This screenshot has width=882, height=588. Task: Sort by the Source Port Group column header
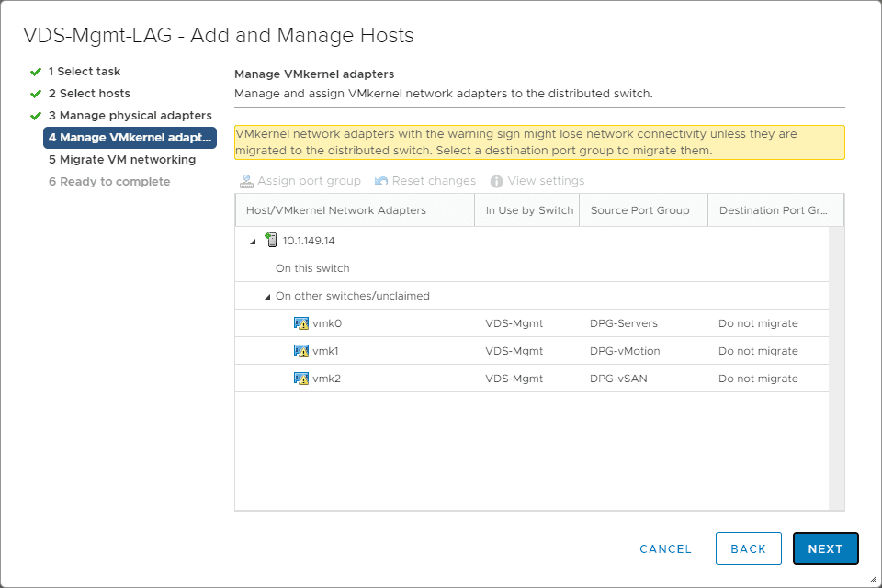(x=640, y=210)
